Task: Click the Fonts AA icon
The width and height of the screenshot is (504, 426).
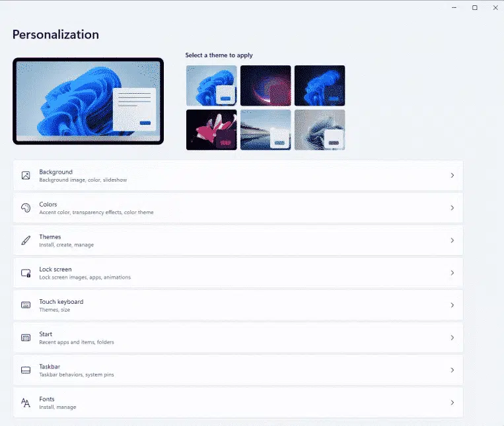Action: click(x=26, y=402)
